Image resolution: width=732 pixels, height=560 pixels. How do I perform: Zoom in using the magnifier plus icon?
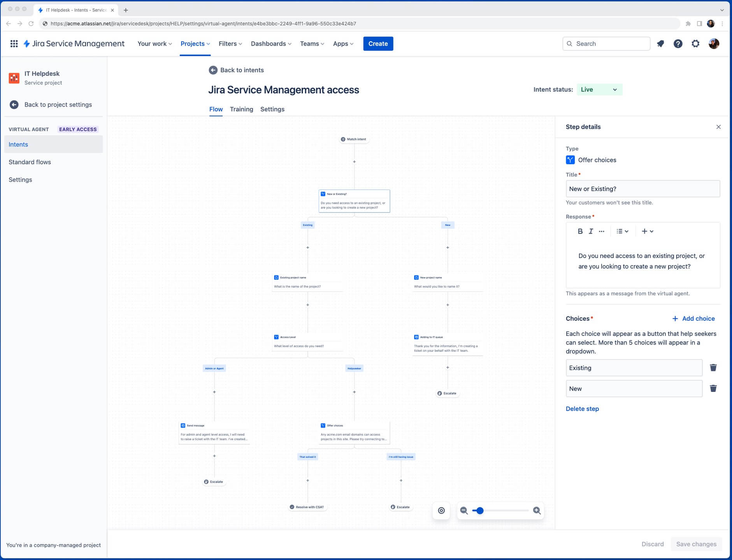tap(537, 510)
